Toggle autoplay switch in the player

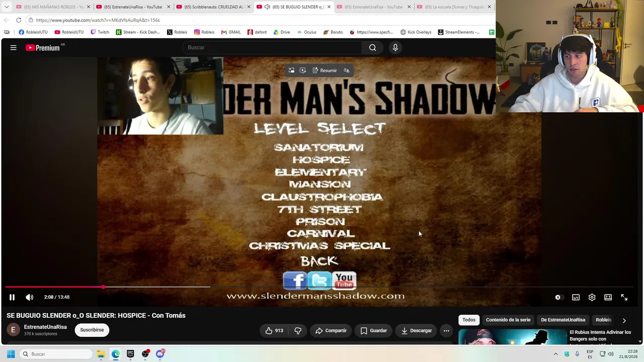(558, 297)
